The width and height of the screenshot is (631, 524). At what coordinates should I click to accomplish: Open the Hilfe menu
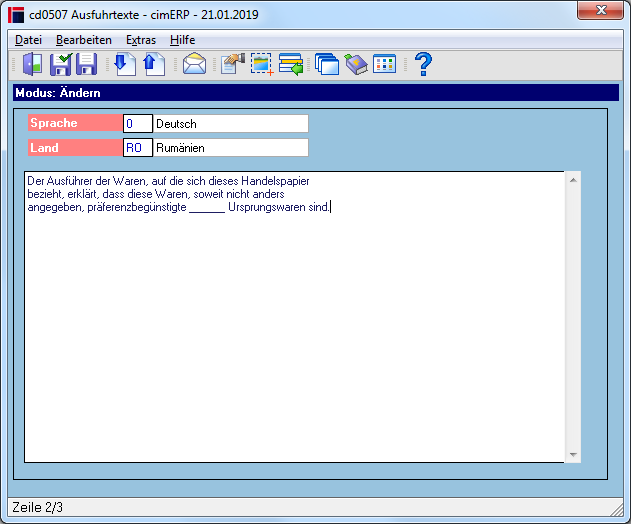pyautogui.click(x=182, y=40)
